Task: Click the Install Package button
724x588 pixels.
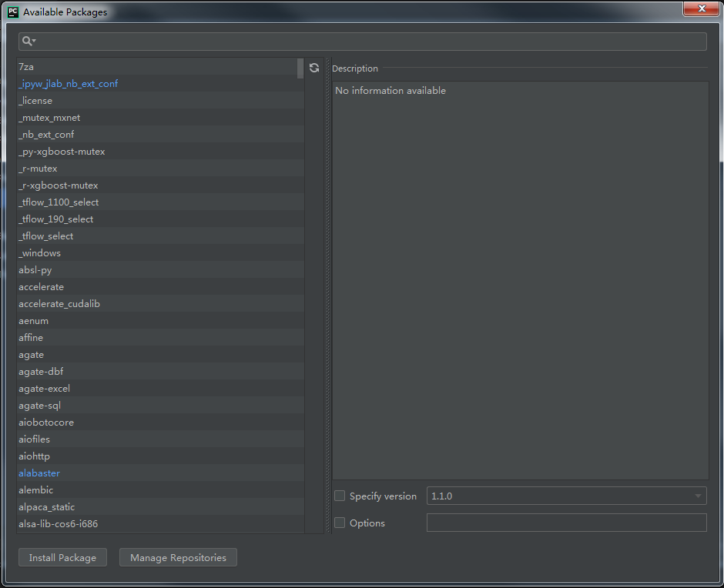Action: coord(63,557)
